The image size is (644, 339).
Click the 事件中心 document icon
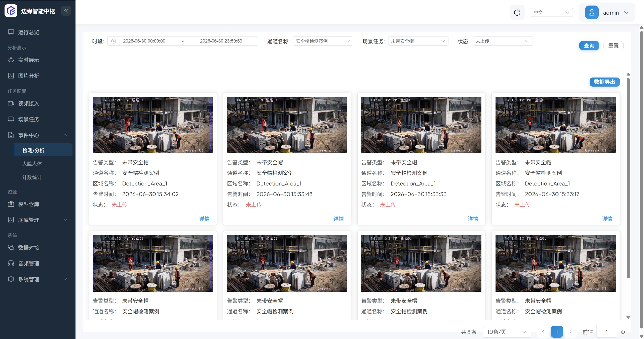pyautogui.click(x=11, y=135)
